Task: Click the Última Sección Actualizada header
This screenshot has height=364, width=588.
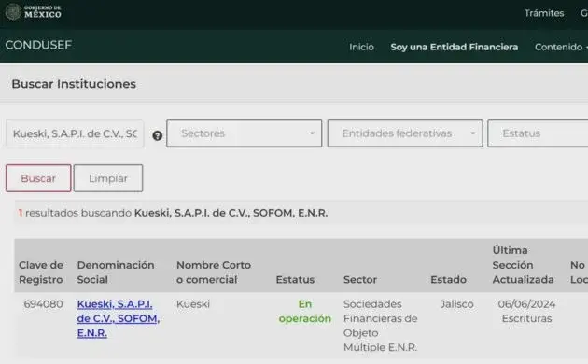Action: (x=523, y=265)
